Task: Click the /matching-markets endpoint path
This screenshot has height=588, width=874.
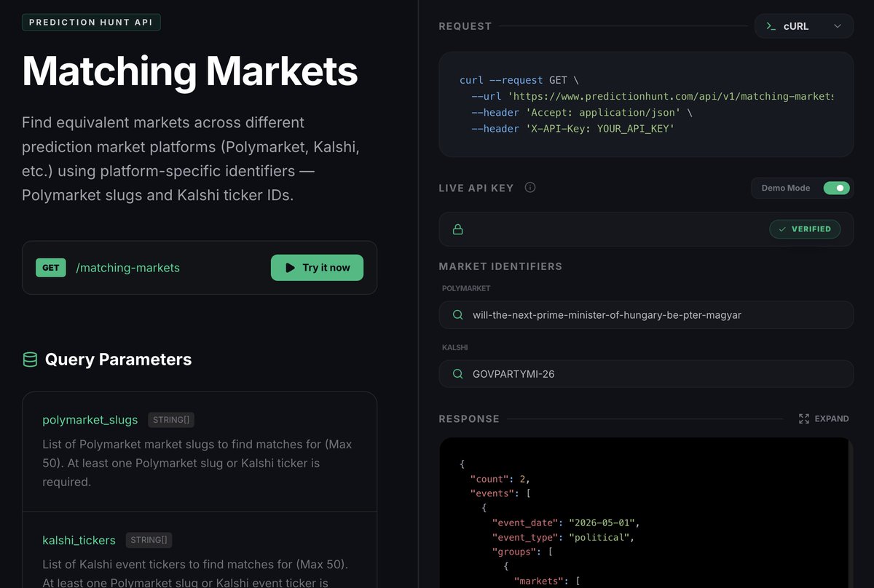Action: (127, 268)
